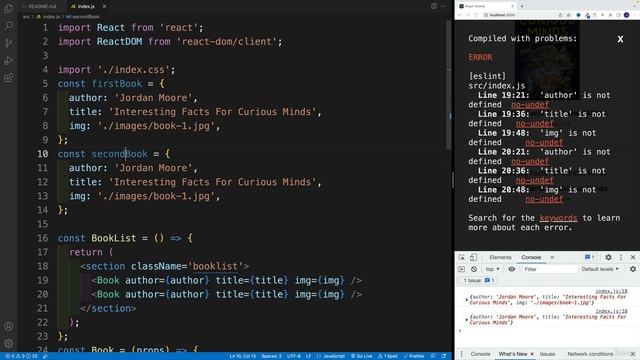Image resolution: width=640 pixels, height=360 pixels.
Task: Click Prettier in the status bar
Action: click(x=414, y=356)
